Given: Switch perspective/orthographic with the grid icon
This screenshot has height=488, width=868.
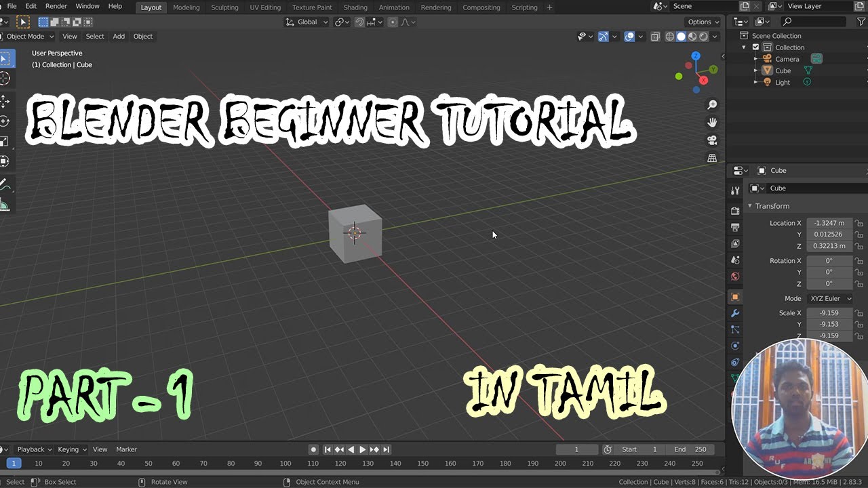Looking at the screenshot, I should coord(712,158).
